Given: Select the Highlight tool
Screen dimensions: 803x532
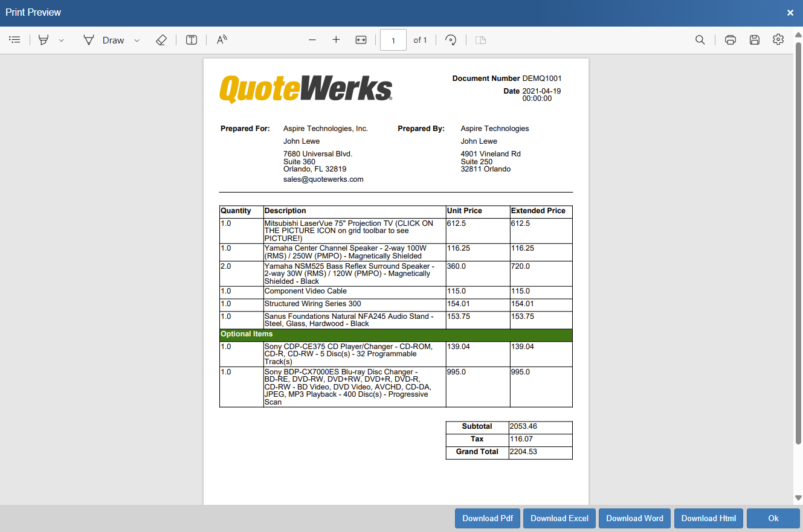Looking at the screenshot, I should pyautogui.click(x=44, y=40).
